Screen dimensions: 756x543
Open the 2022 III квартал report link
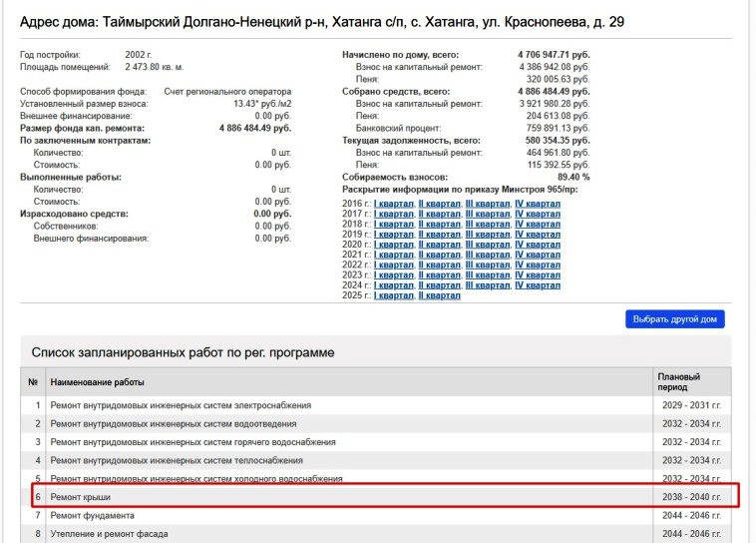(x=488, y=266)
